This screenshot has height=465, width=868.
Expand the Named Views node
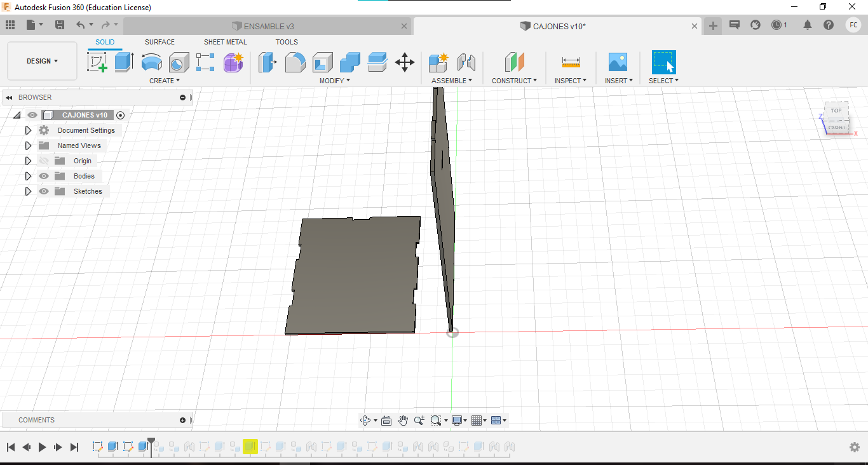(28, 145)
